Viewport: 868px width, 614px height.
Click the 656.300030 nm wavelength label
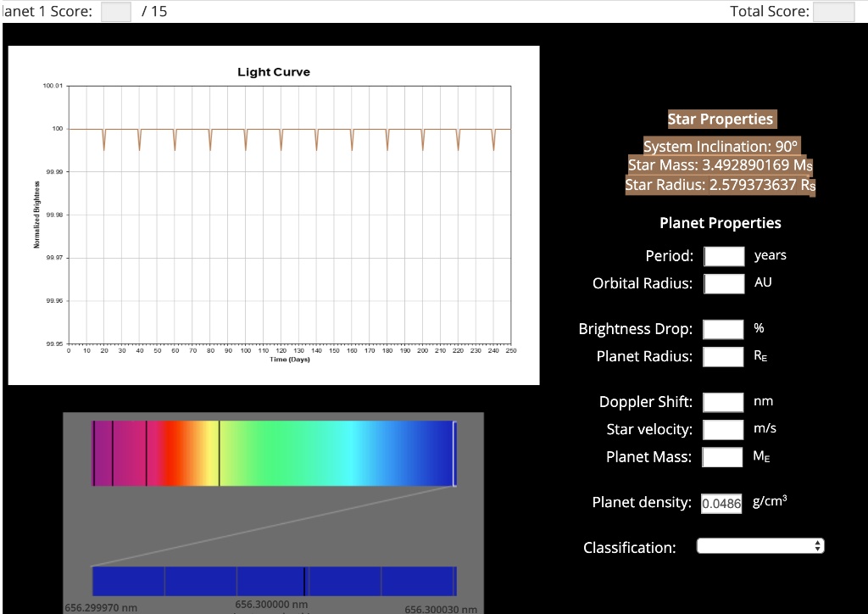pos(441,609)
